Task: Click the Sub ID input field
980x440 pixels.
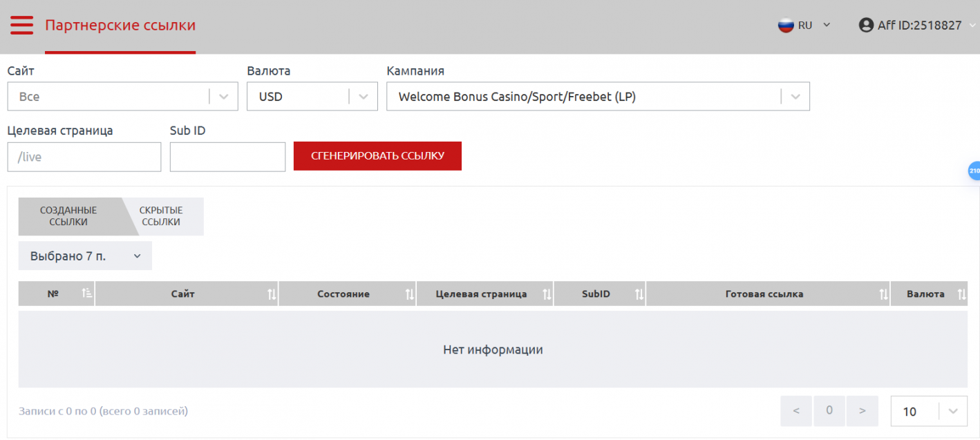Action: (x=227, y=157)
